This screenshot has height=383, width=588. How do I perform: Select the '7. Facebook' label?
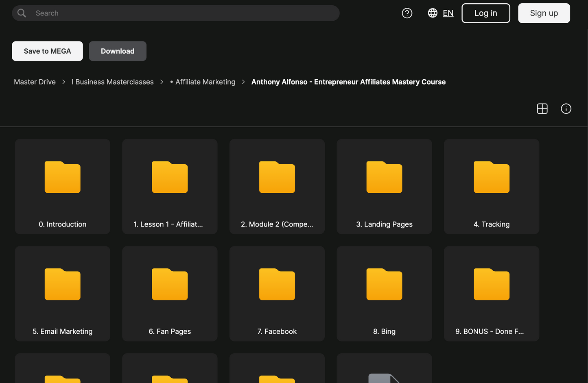pos(277,331)
